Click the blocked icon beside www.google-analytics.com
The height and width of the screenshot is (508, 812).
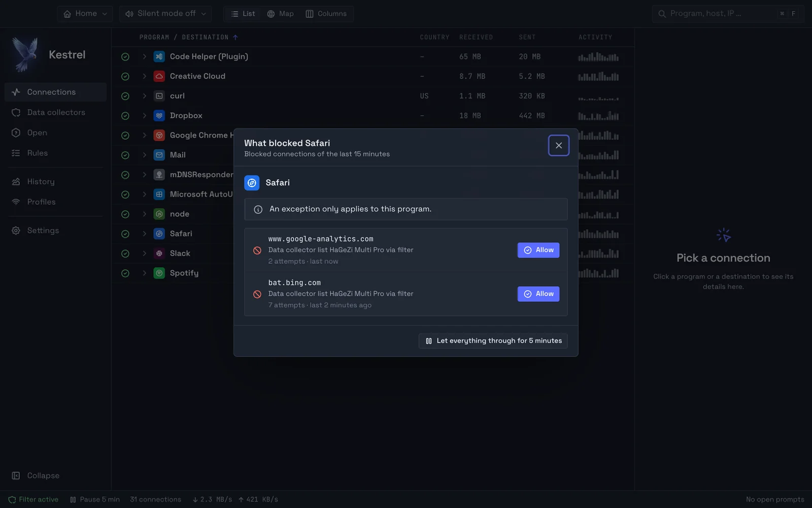257,250
